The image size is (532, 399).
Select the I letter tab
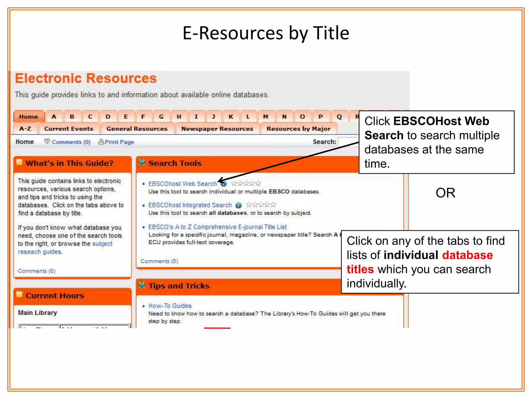pos(196,117)
